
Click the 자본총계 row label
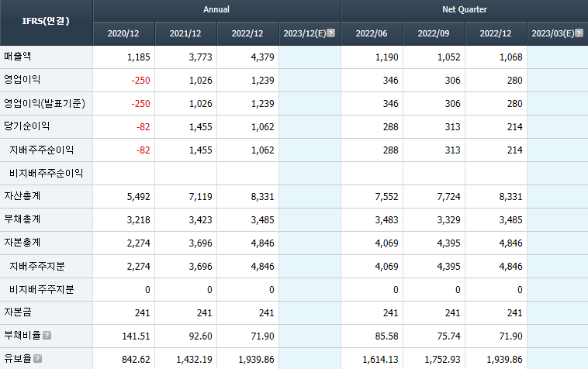[22, 243]
